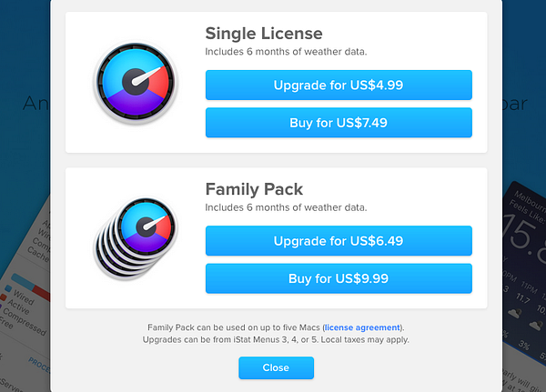Image resolution: width=546 pixels, height=392 pixels.
Task: Open the license agreement link
Action: point(362,327)
